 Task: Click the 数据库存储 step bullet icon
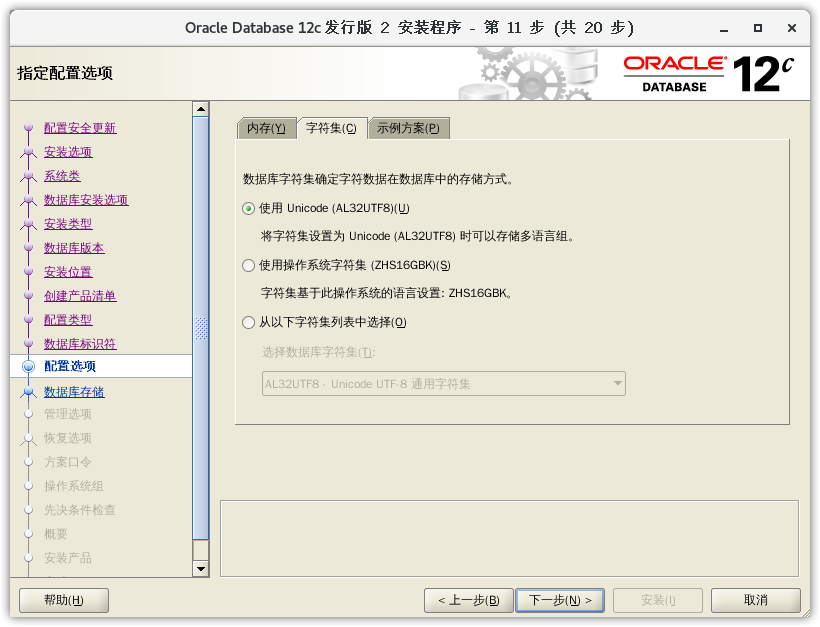click(x=28, y=392)
